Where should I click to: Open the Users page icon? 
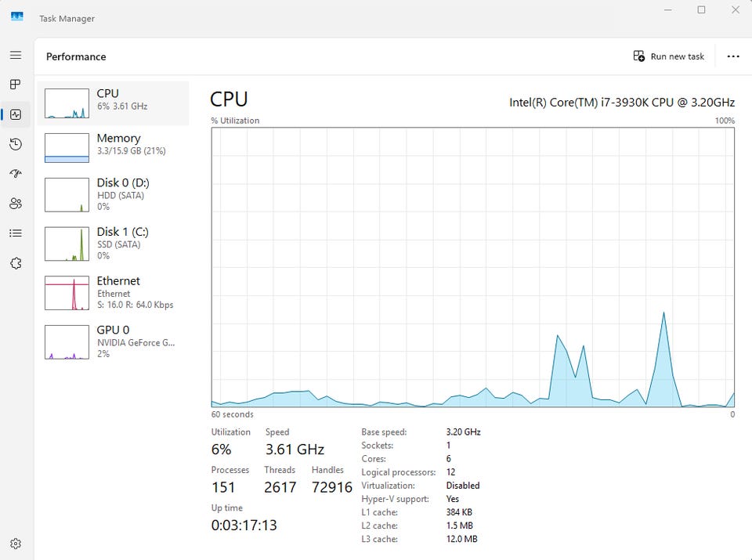tap(16, 204)
